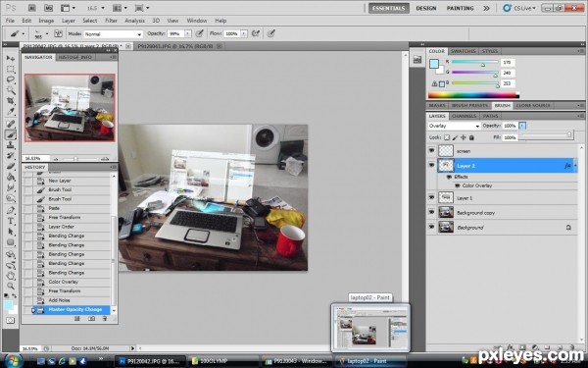Open the brush Mode Normal dropdown
The height and width of the screenshot is (368, 588).
[x=114, y=34]
